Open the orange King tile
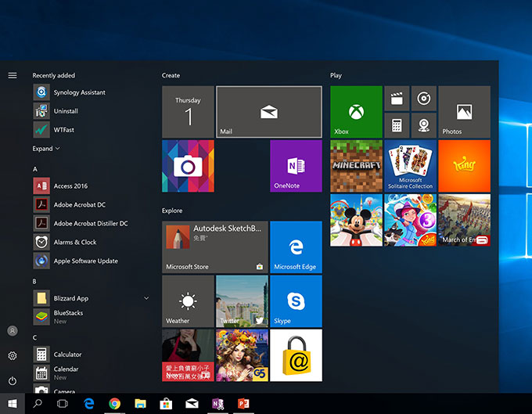 point(465,166)
